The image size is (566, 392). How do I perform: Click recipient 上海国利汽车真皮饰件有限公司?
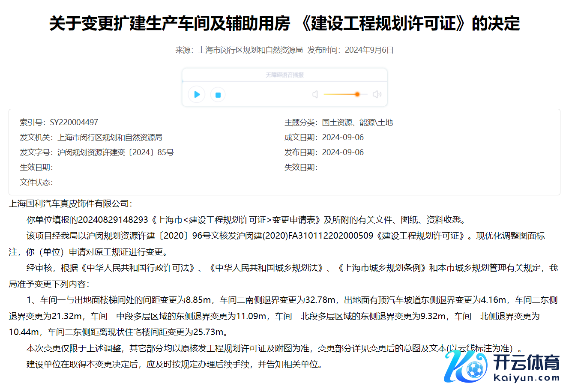pos(70,203)
